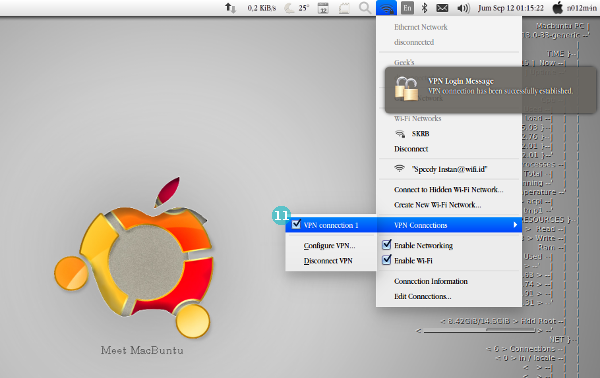
Task: Open the moon weather indicator
Action: tap(289, 8)
